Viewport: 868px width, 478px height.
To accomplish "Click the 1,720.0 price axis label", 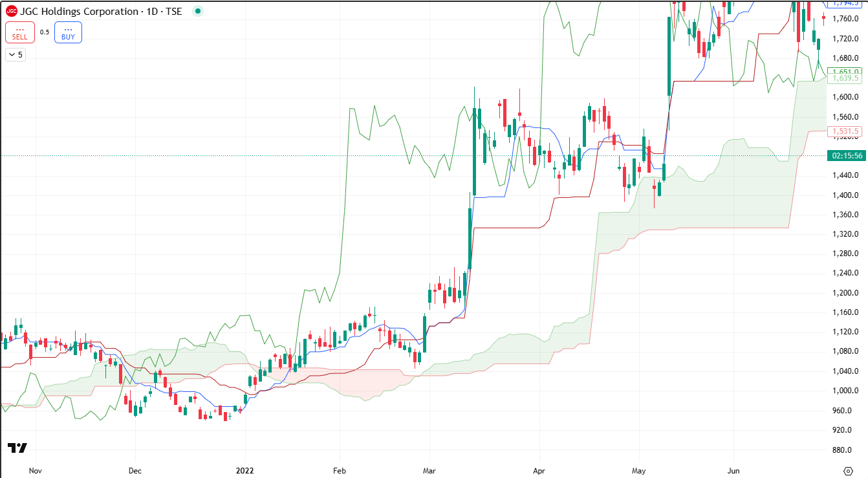I will [x=845, y=39].
